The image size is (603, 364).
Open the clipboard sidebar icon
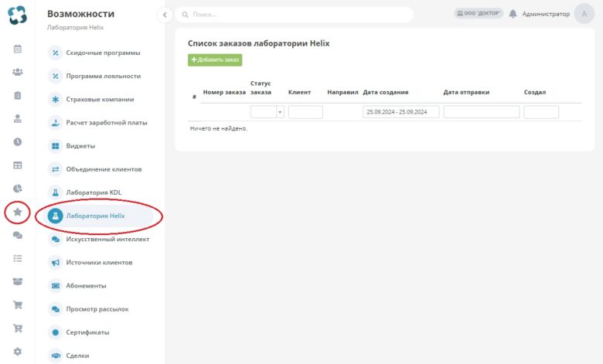click(18, 95)
